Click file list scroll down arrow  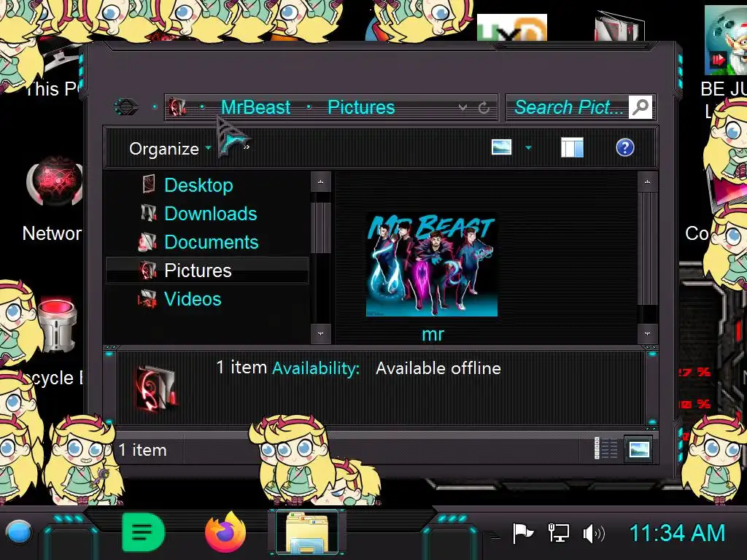coord(647,333)
